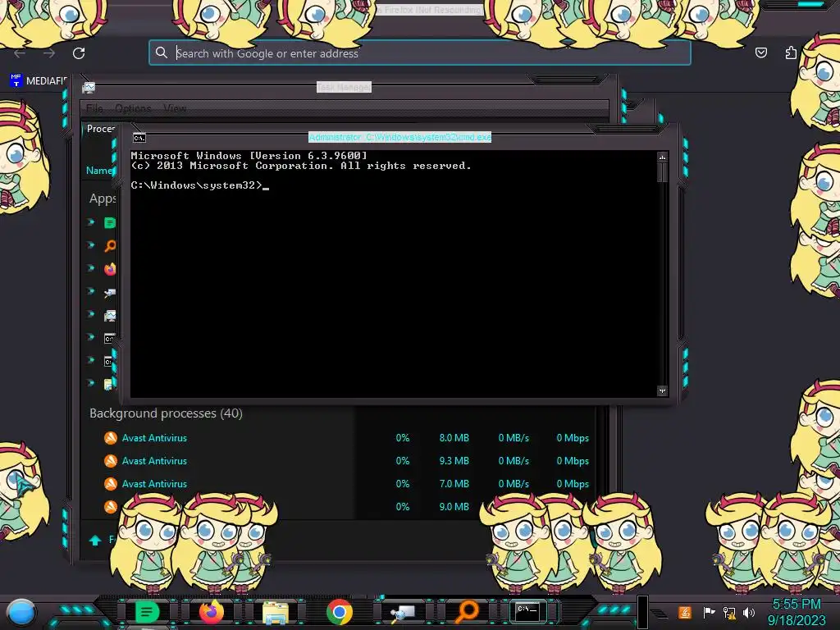Click the Command Prompt scrollbar up arrow
Screen dimensions: 840x630
(662, 157)
